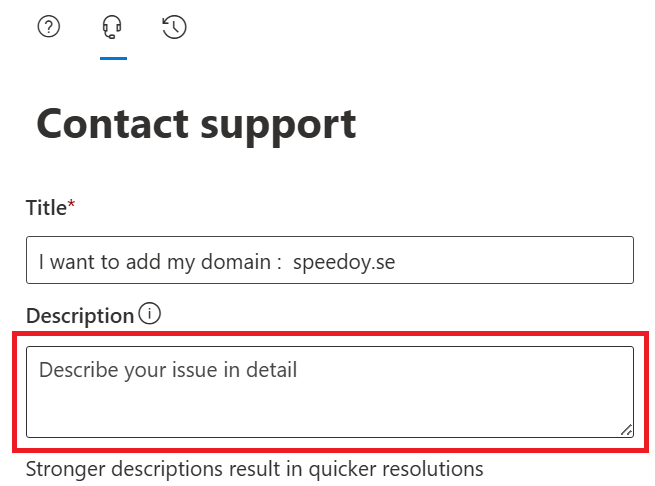Click the 'Title' field label
This screenshot has height=486, width=655.
click(x=45, y=208)
